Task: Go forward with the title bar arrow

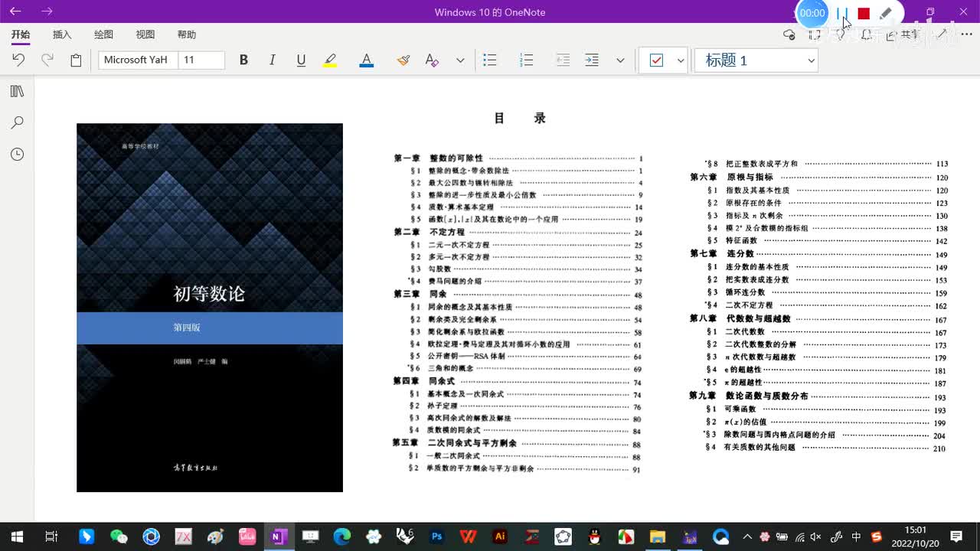Action: pyautogui.click(x=47, y=11)
